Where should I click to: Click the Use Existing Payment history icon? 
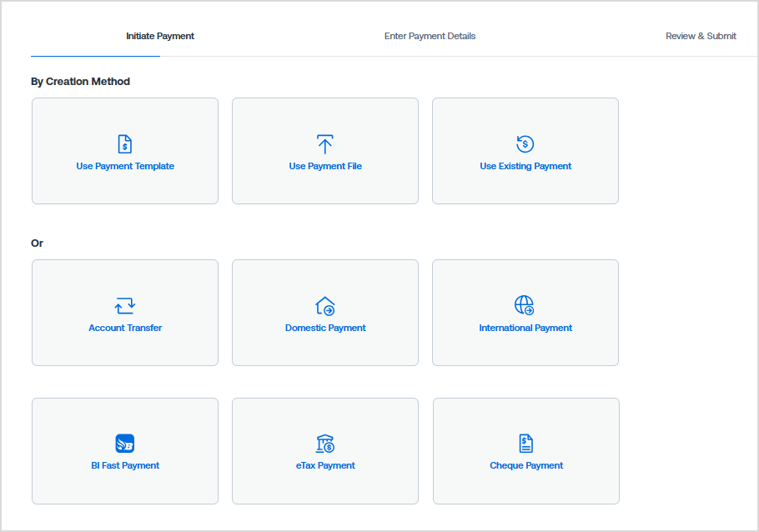click(x=525, y=143)
